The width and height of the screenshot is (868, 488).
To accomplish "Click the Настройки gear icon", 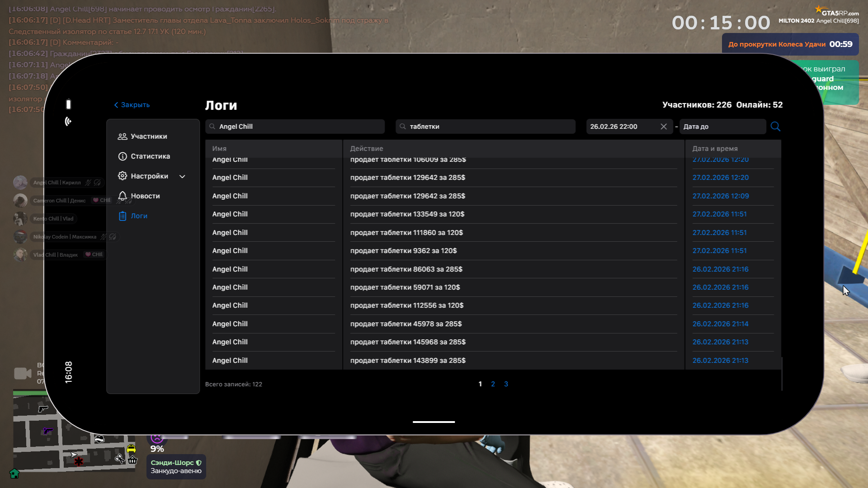I will click(123, 176).
